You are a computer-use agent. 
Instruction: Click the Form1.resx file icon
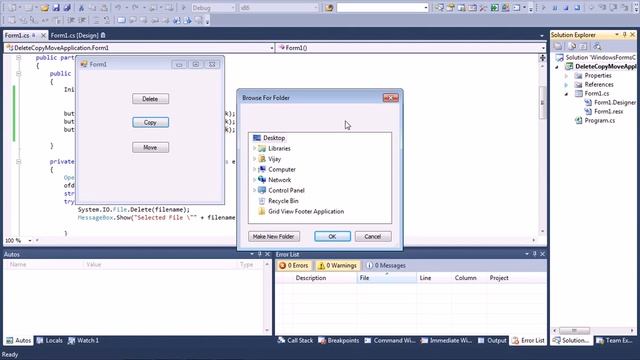588,111
